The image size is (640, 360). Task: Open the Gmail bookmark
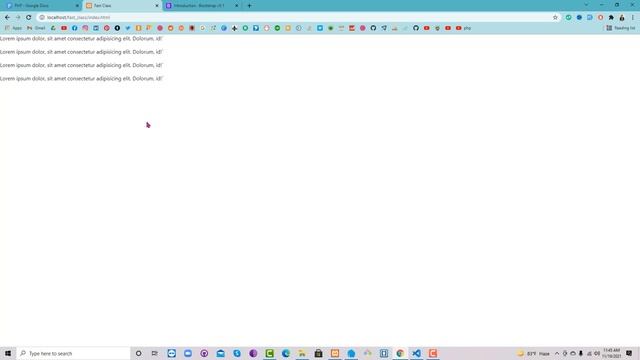pyautogui.click(x=36, y=28)
